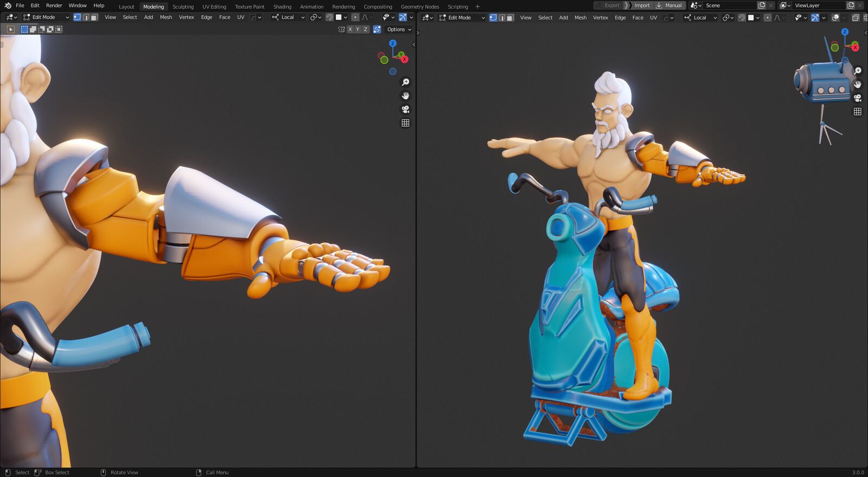Click the Blender logo menu icon
This screenshot has height=477, width=868.
tap(8, 5)
